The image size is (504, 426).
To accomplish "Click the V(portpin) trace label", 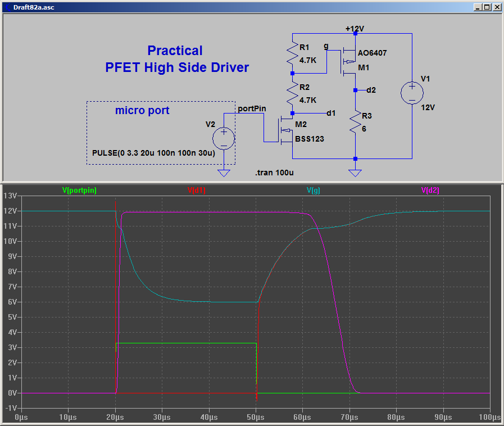I will pos(79,191).
